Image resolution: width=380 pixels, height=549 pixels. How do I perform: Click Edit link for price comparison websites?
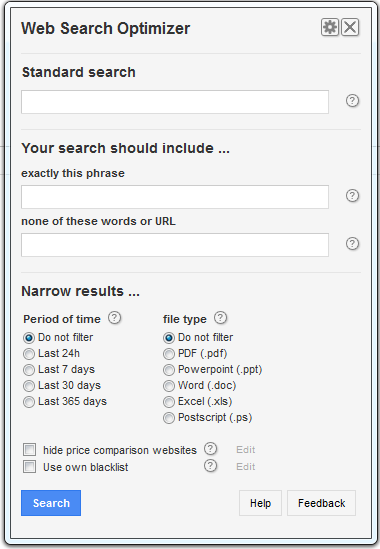(x=246, y=450)
